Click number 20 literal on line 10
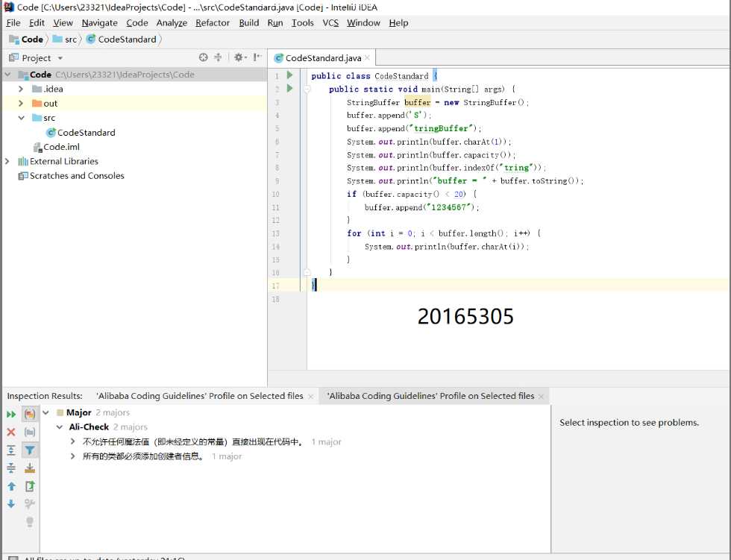 pos(459,195)
